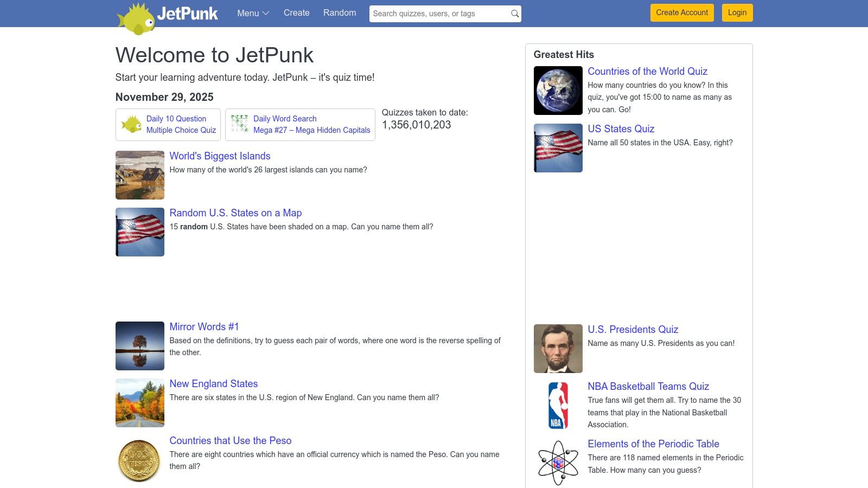Select the Random menu item
This screenshot has height=488, width=868.
(339, 13)
